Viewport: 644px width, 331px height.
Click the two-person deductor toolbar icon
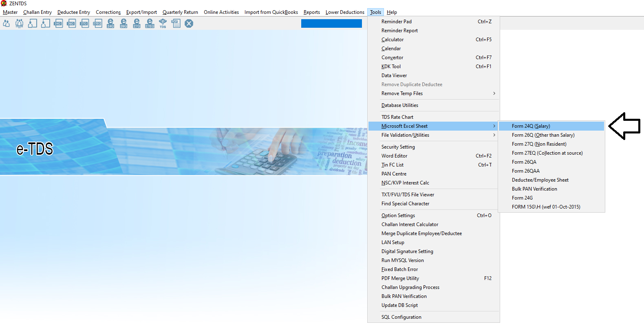tap(6, 23)
